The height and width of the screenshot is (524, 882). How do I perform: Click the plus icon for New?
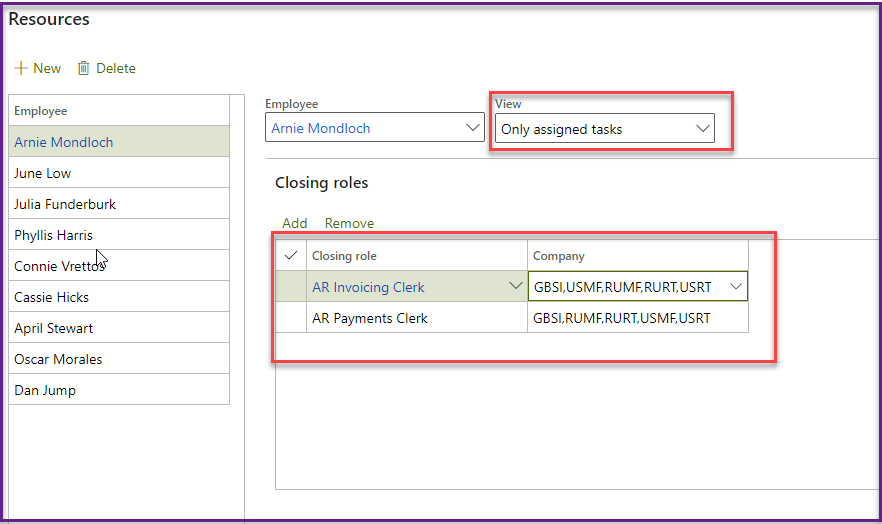(x=20, y=69)
